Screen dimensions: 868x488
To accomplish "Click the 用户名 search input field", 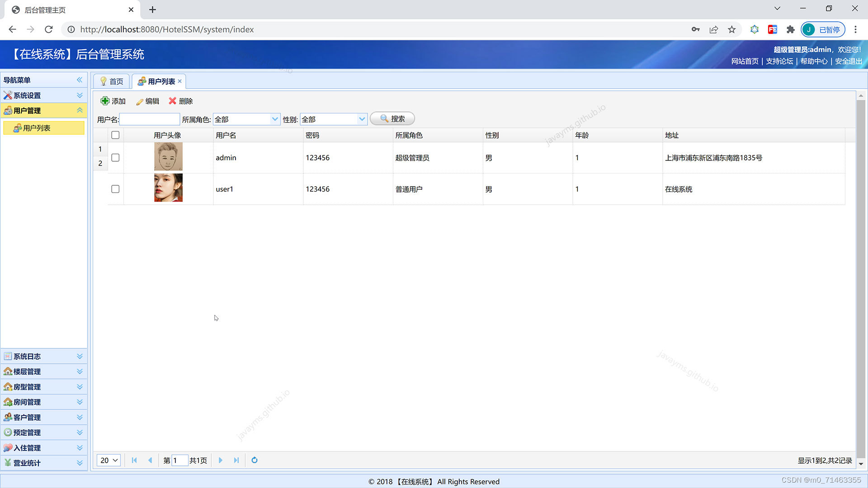I will pos(150,119).
